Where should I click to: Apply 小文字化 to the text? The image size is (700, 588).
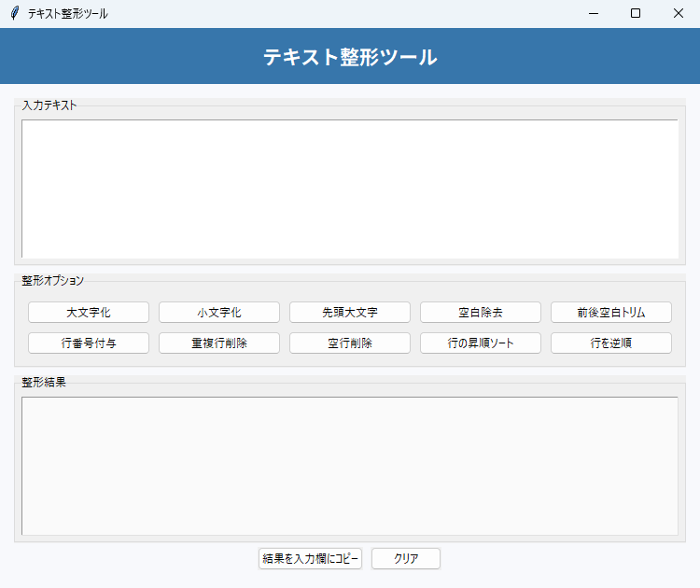(219, 312)
